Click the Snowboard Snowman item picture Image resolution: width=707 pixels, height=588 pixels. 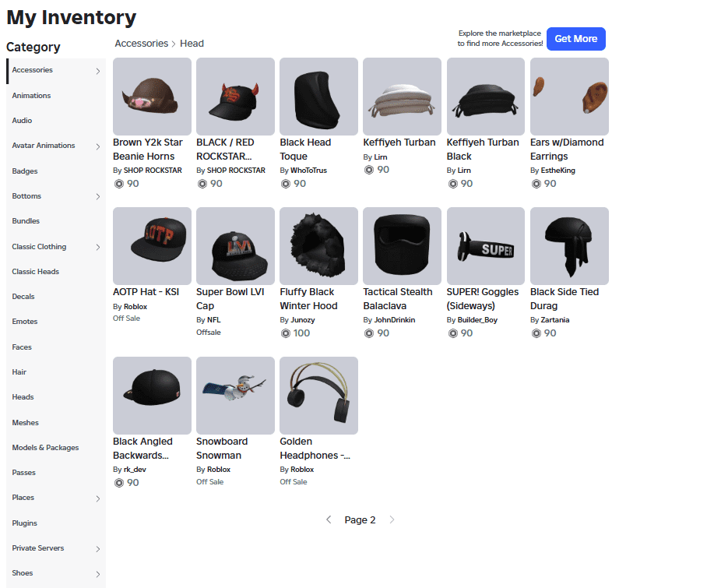pyautogui.click(x=235, y=396)
